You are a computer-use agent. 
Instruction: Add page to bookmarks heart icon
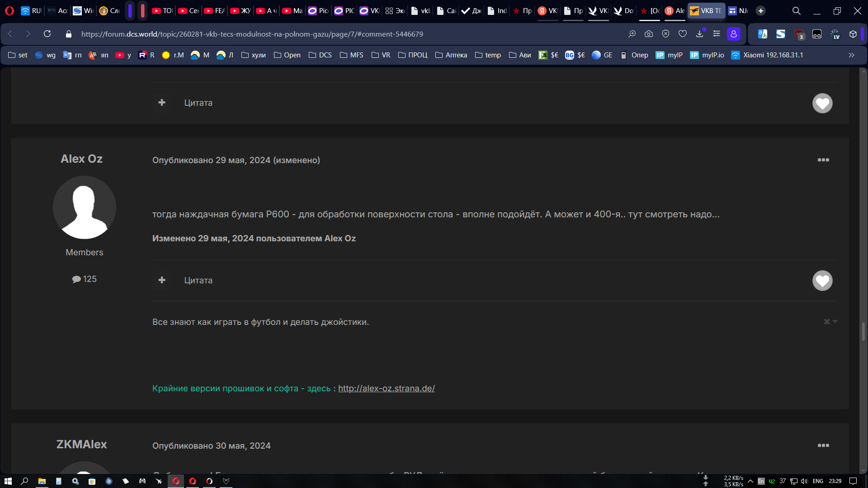pyautogui.click(x=683, y=34)
